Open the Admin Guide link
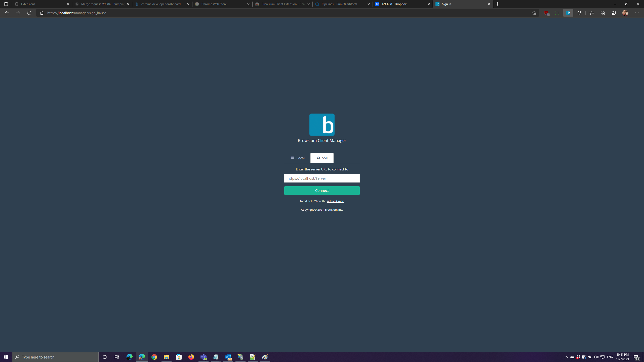This screenshot has height=362, width=644. (x=335, y=201)
